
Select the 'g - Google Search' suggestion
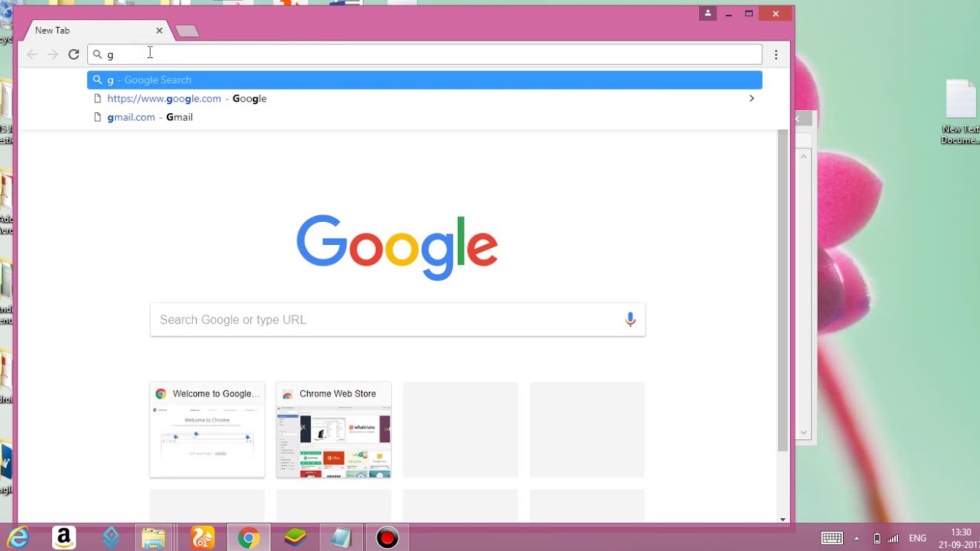pyautogui.click(x=425, y=80)
